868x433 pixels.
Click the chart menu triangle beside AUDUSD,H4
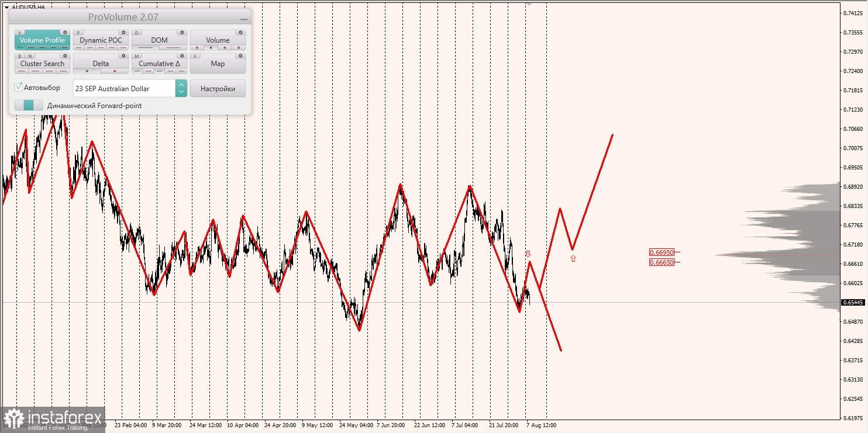[6, 7]
